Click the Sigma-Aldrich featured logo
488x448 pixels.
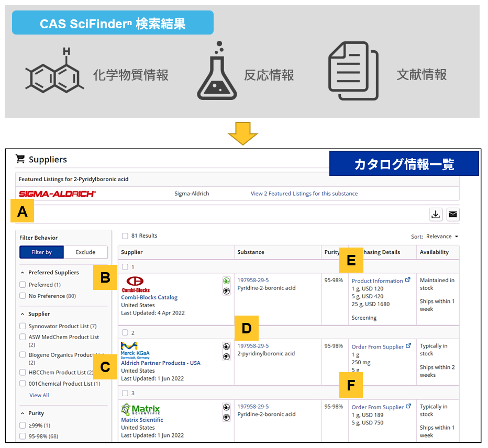58,194
